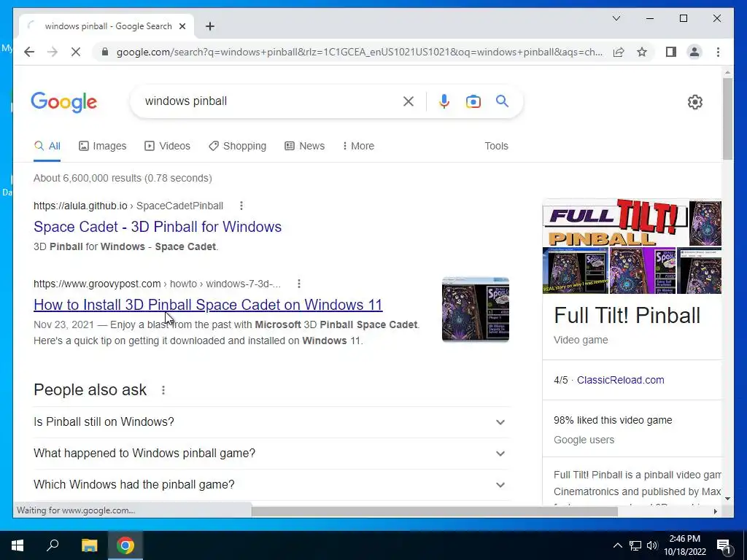Click the Full Tilt! Pinball banner image

coord(616,222)
